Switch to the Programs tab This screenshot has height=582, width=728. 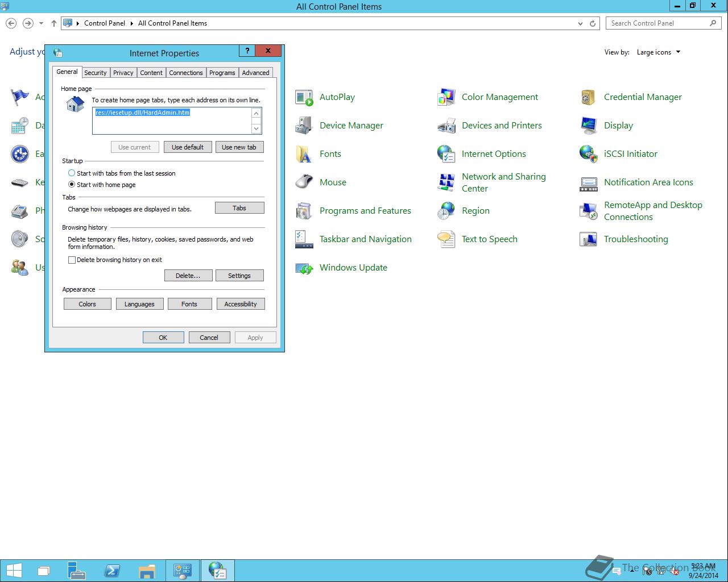222,73
